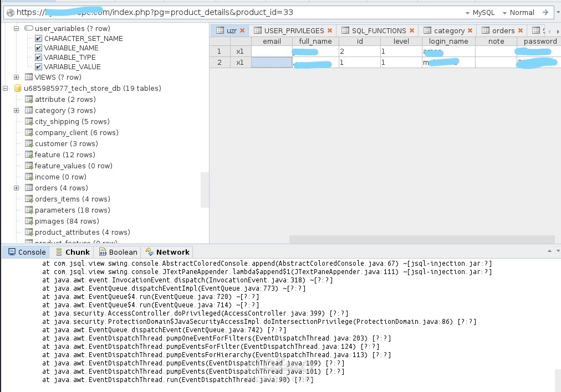Click the database icon for u685985977_tech_store_db
The width and height of the screenshot is (561, 392).
coord(18,88)
